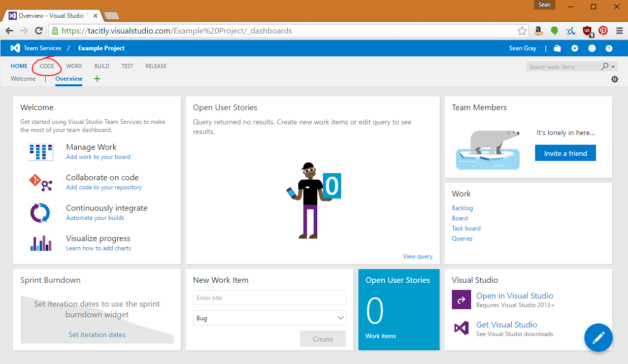This screenshot has height=364, width=628.
Task: Open the marketplace shopping bag icon
Action: pyautogui.click(x=557, y=49)
